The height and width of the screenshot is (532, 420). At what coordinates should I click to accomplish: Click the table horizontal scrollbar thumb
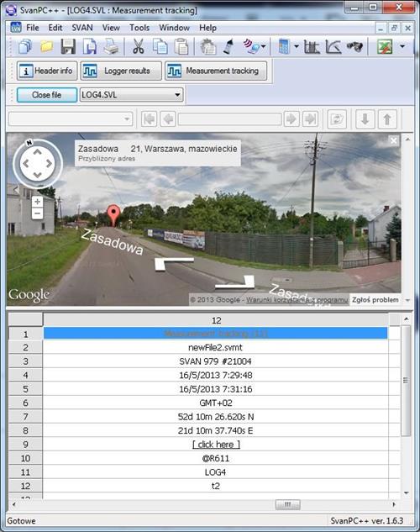288,504
